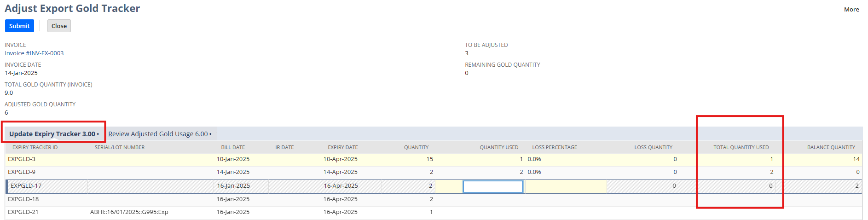Switch to Update Expiry Tracker tab
The width and height of the screenshot is (868, 220).
tap(53, 134)
